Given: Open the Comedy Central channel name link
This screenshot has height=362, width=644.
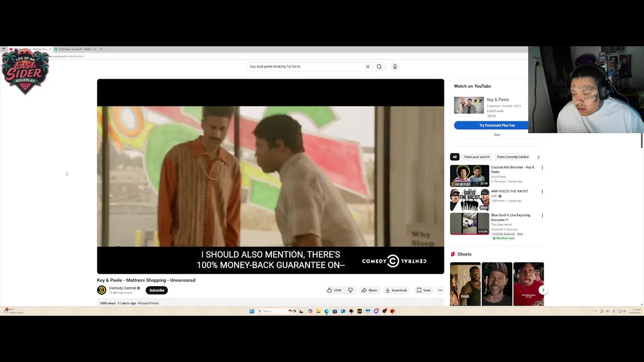Looking at the screenshot, I should click(x=122, y=288).
